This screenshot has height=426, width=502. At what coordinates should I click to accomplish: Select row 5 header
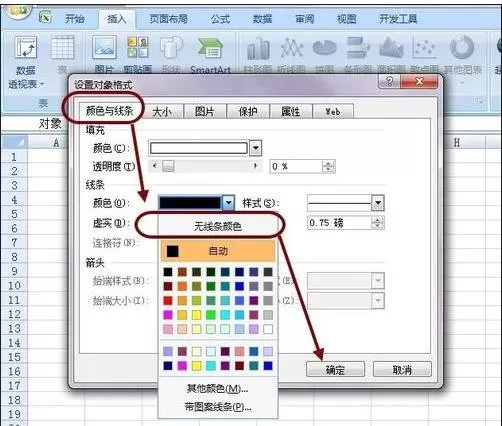pyautogui.click(x=14, y=214)
